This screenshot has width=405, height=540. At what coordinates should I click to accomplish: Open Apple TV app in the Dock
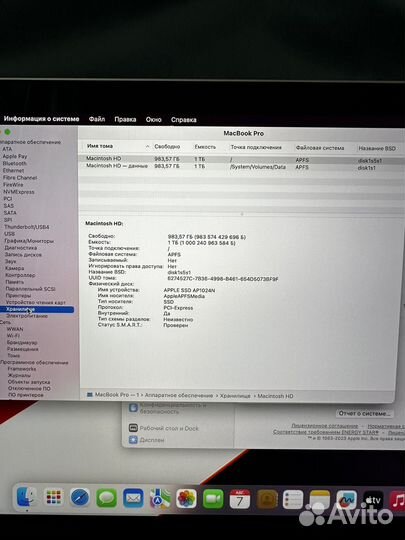pos(373,500)
